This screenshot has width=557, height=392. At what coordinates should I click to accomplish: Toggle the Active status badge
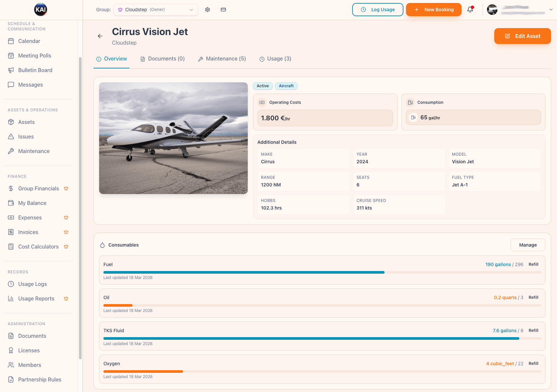coord(262,86)
